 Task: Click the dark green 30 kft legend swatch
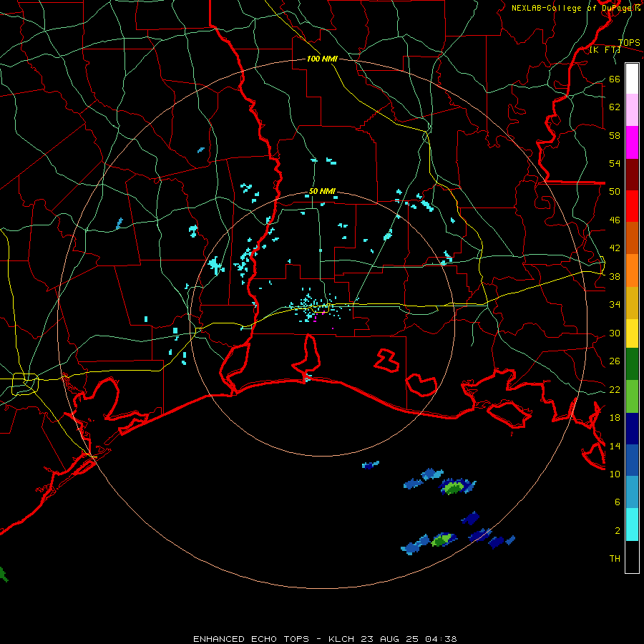point(632,364)
